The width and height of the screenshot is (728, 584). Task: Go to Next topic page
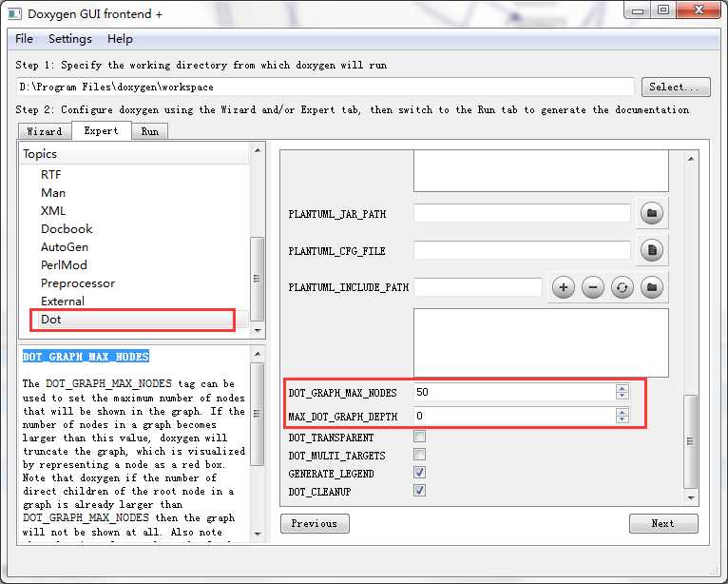coord(663,523)
